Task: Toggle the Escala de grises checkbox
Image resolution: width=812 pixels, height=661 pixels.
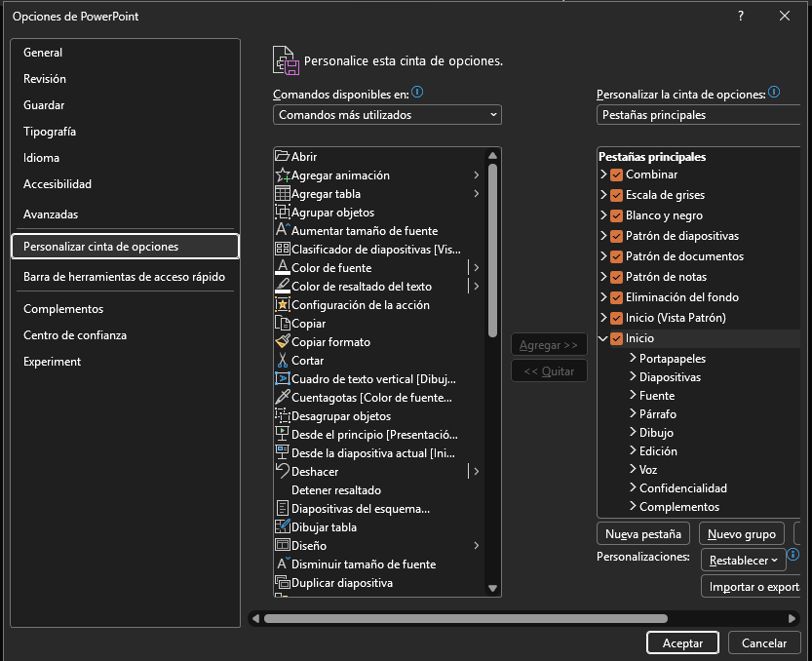Action: click(616, 195)
